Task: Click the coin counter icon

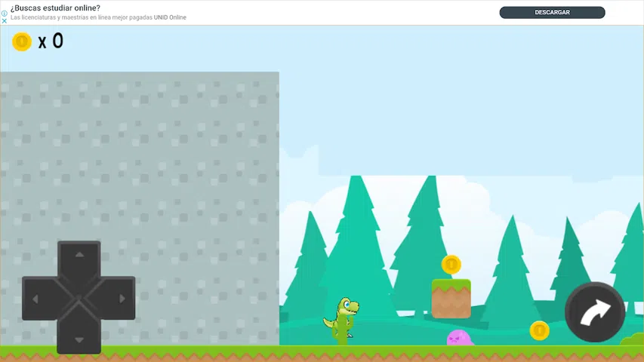Action: pyautogui.click(x=22, y=42)
